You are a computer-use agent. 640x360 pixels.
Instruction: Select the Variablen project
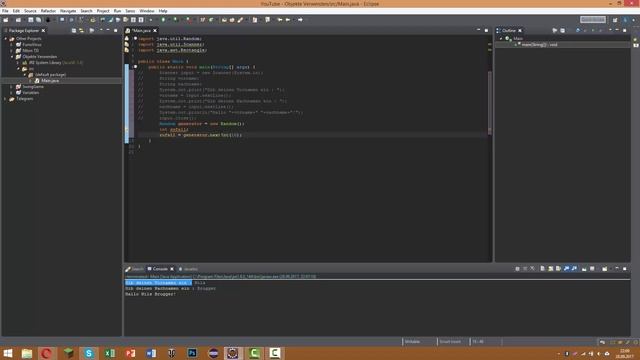point(31,93)
